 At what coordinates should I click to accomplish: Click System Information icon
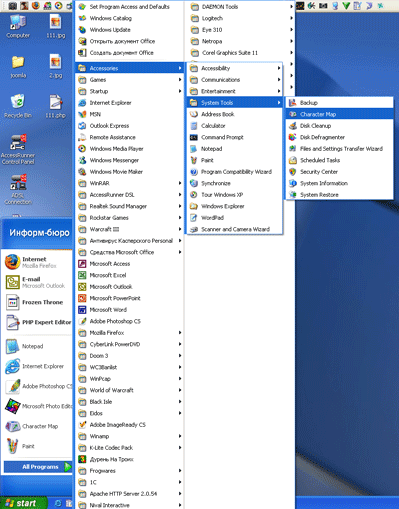[x=293, y=183]
